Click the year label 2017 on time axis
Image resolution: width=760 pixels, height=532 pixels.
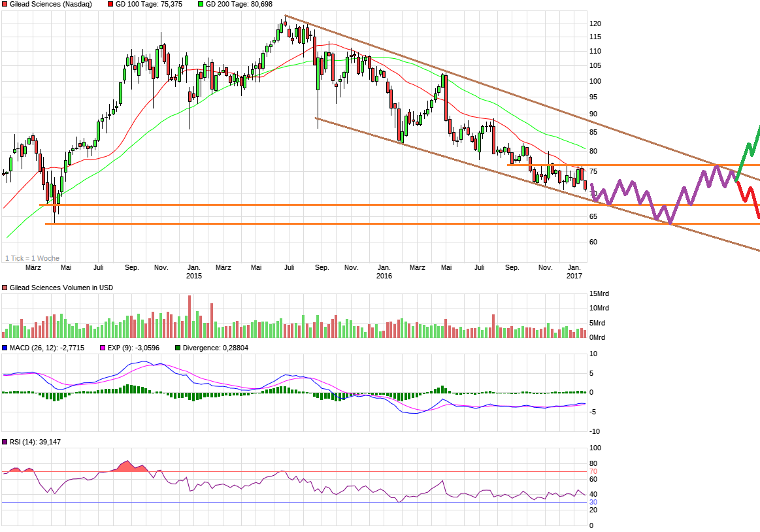[574, 276]
